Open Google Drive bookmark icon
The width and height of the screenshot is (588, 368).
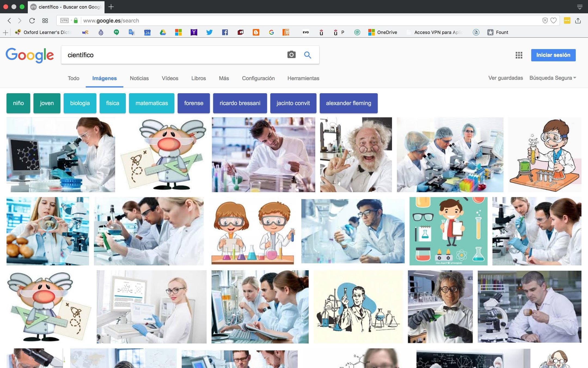tap(163, 32)
